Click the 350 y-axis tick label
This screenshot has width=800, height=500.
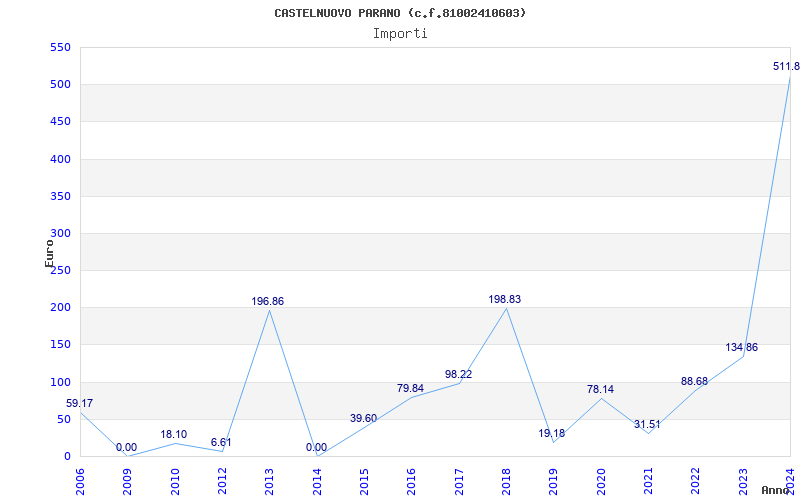click(60, 196)
